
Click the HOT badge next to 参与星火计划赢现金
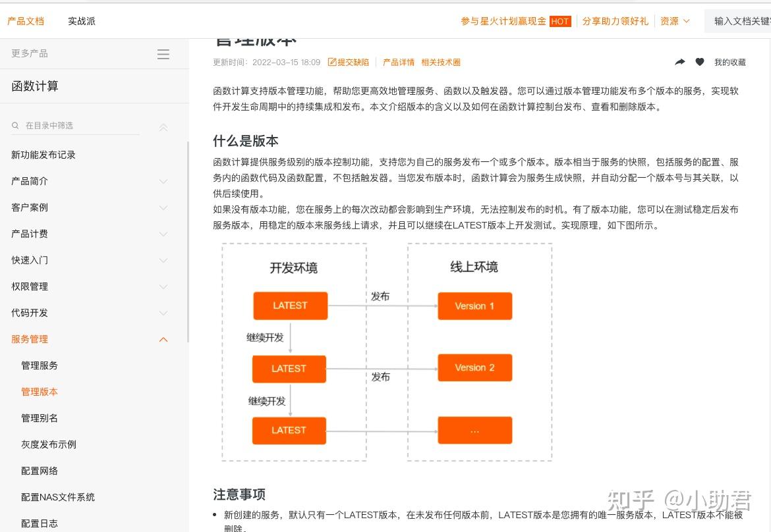559,21
